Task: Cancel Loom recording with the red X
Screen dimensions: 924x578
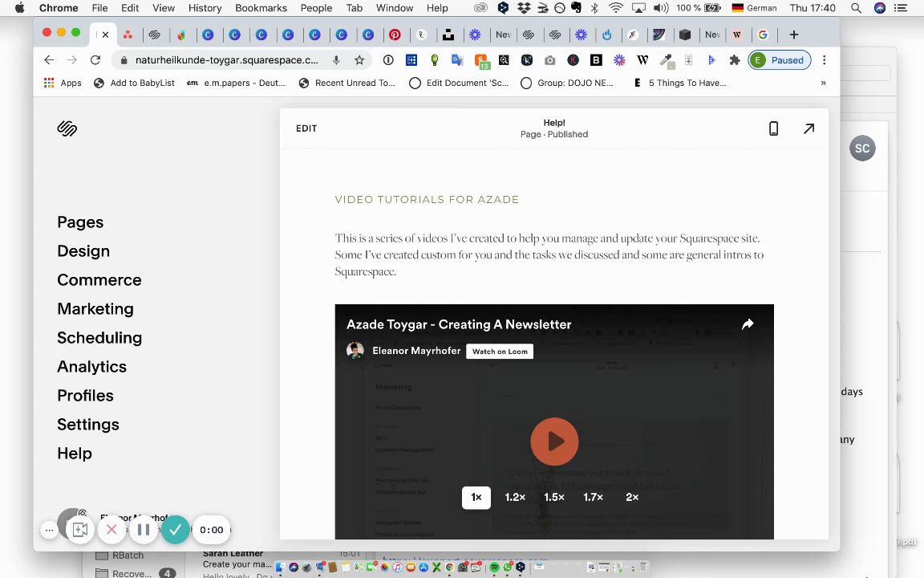Action: tap(111, 530)
